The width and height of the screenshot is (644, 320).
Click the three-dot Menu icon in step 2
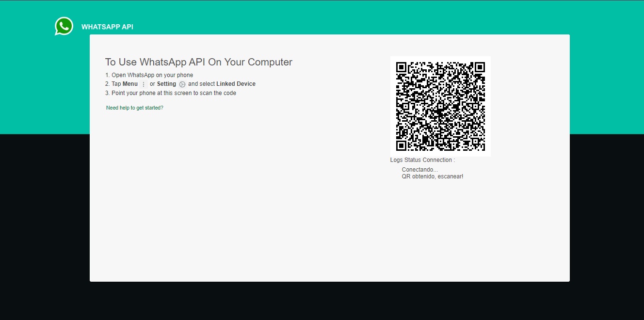coord(144,84)
